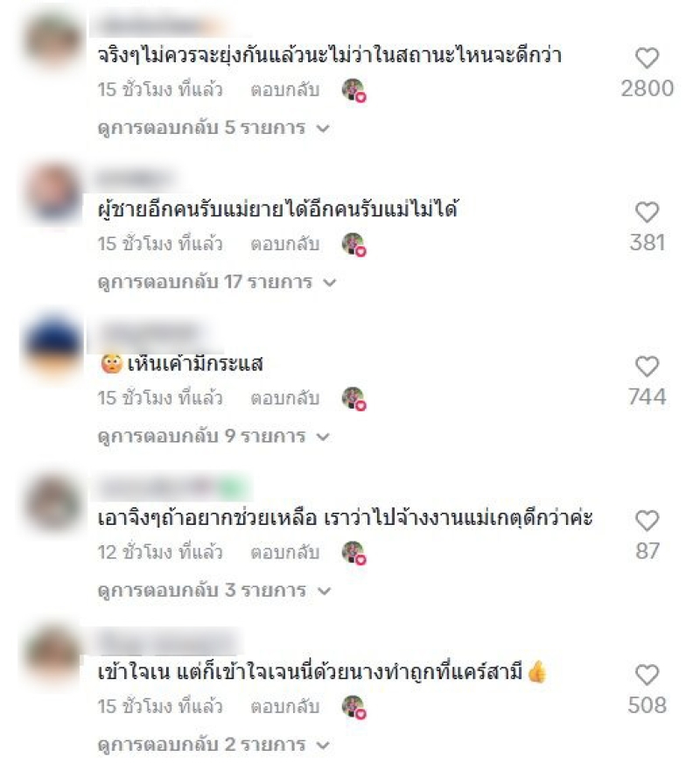Open first commenter's profile picture
This screenshot has height=763, width=700.
tap(52, 41)
